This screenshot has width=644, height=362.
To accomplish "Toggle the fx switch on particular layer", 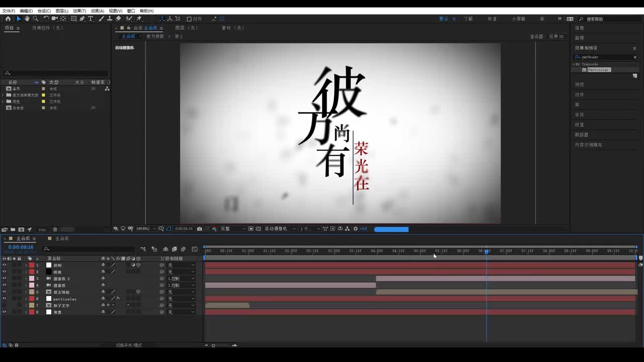I will [118, 299].
